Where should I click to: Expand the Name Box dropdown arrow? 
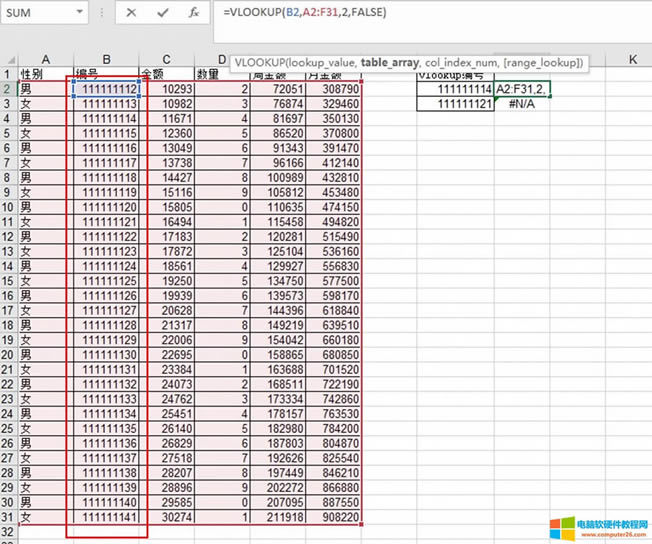pyautogui.click(x=78, y=14)
